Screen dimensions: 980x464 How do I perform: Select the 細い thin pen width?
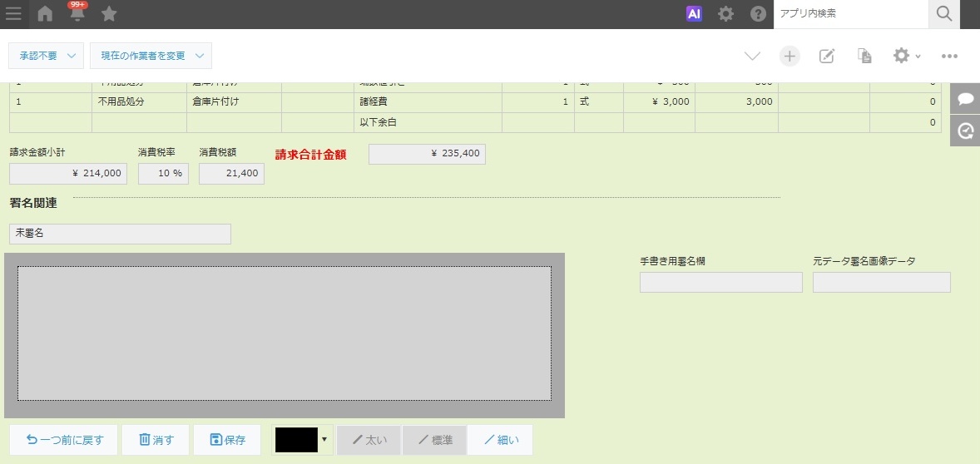coord(500,440)
